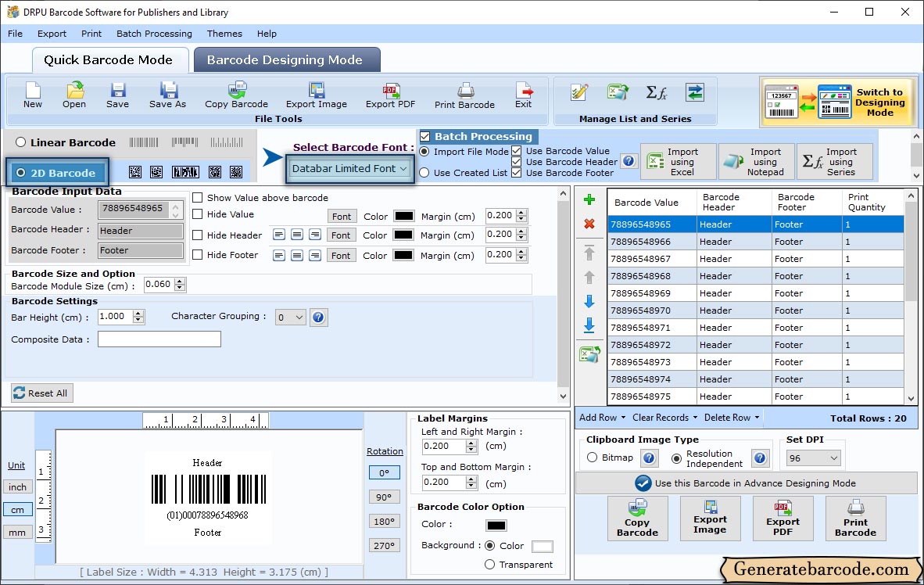The image size is (924, 585).
Task: Switch to Barcode Designing Mode tab
Action: coord(287,59)
